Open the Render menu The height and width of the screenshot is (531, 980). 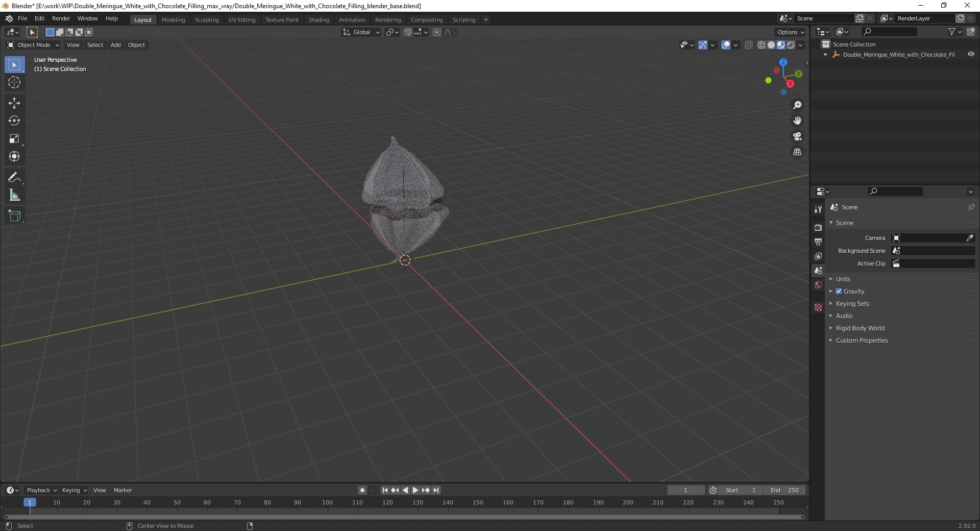tap(61, 18)
